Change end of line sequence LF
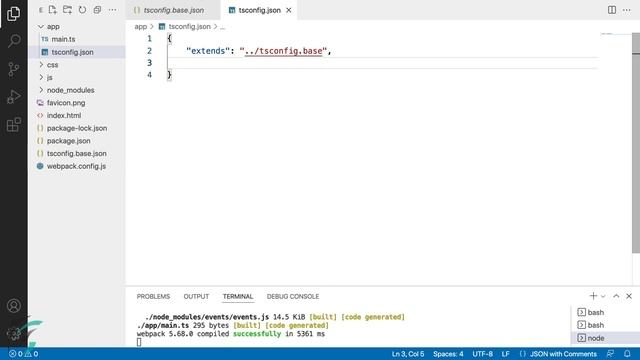Screen dimensions: 640x360 505,354
